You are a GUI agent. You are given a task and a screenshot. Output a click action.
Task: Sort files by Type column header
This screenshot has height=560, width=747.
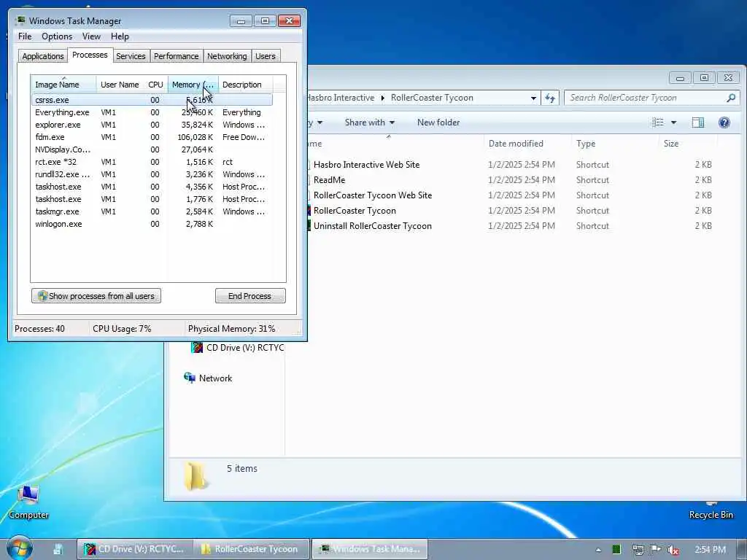click(x=614, y=144)
